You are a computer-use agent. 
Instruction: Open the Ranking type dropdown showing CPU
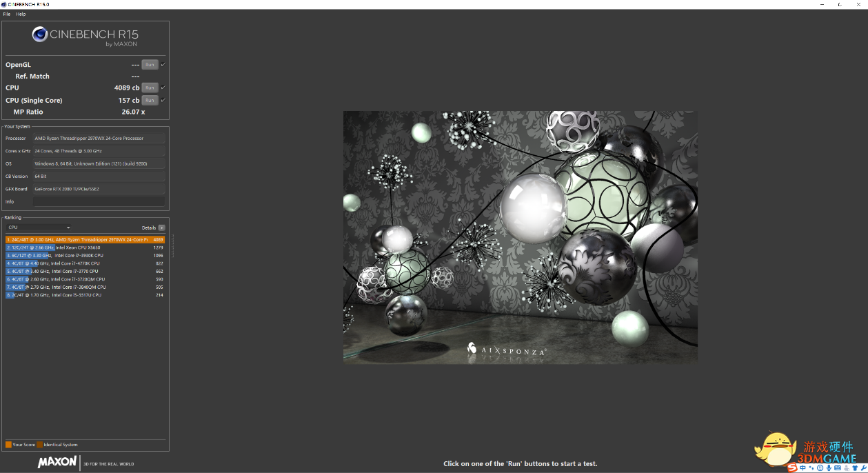(39, 228)
